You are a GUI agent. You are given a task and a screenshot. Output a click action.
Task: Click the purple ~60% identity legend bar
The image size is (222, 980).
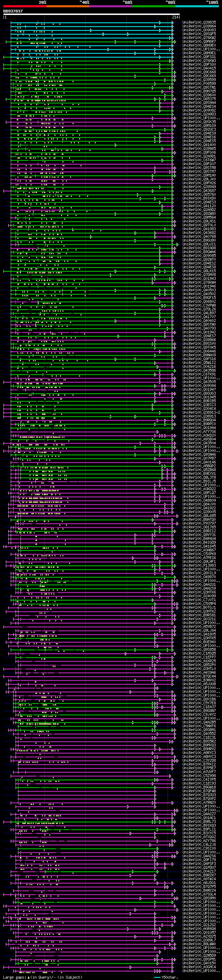[111, 6]
